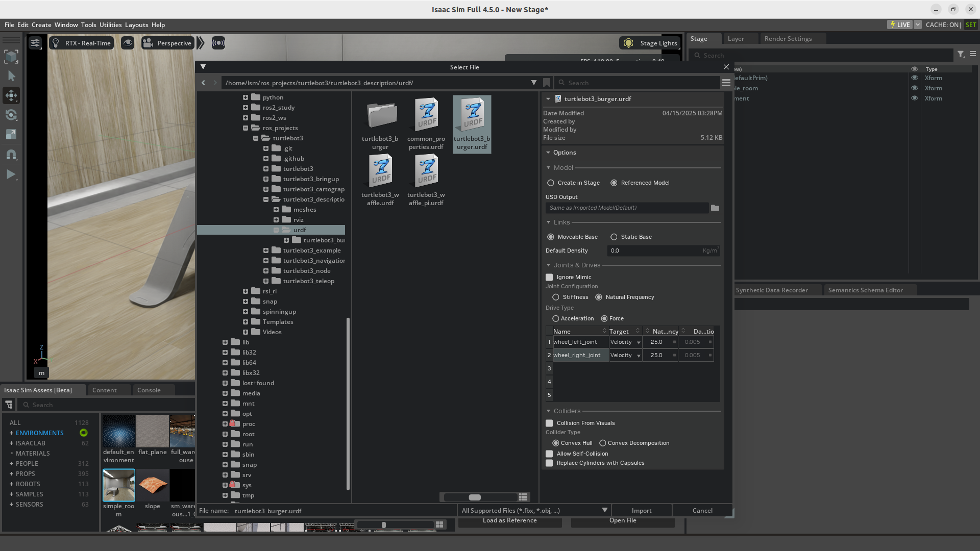Select the Scale tool in left toolbar

click(11, 135)
